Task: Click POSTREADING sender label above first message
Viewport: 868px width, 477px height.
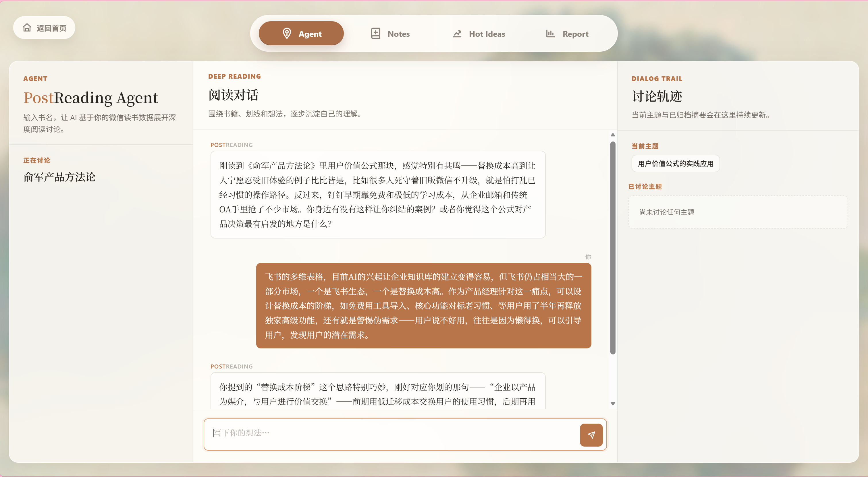Action: pos(231,145)
